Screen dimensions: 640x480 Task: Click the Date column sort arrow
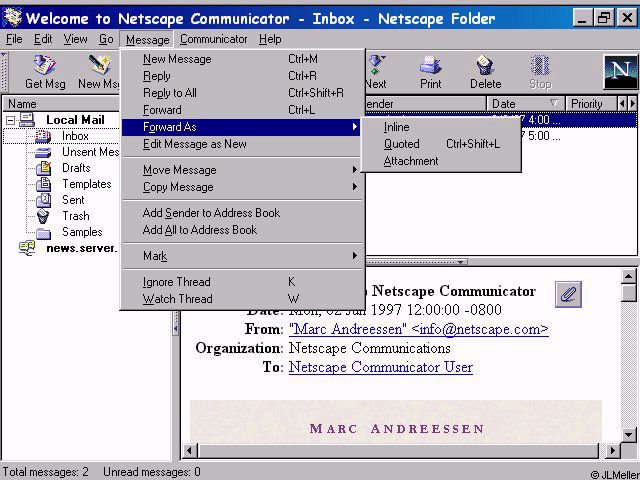pos(554,103)
